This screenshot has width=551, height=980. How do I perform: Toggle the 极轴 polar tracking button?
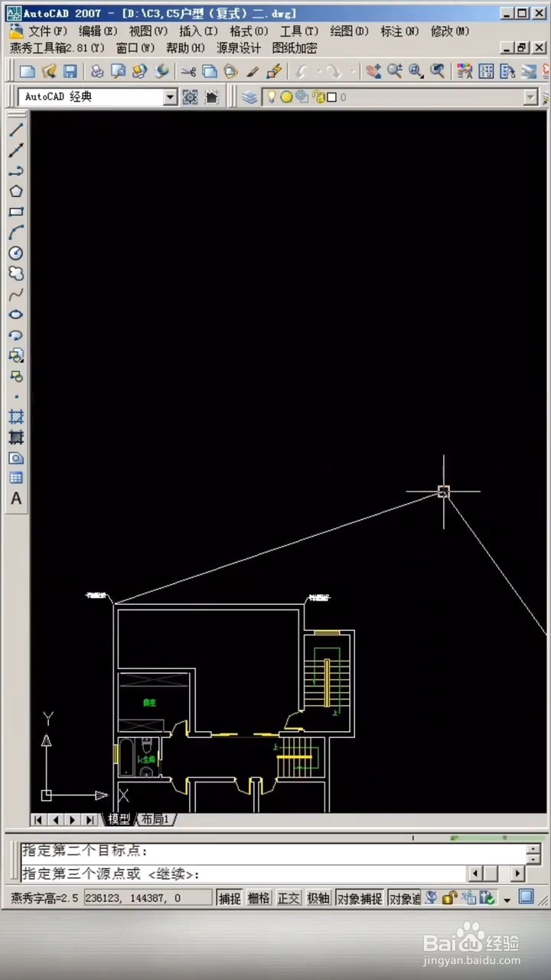[318, 898]
